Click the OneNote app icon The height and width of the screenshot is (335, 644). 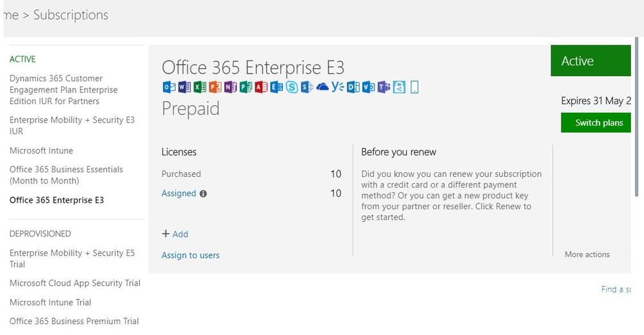point(230,87)
